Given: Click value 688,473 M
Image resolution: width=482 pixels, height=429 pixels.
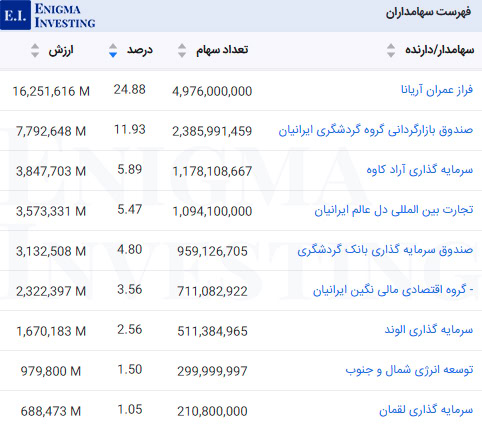Looking at the screenshot, I should (x=51, y=411).
